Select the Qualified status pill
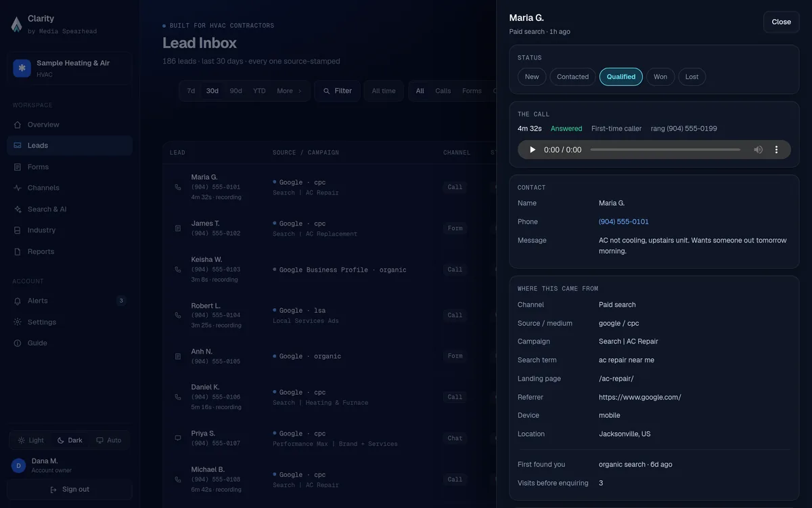 click(x=621, y=77)
